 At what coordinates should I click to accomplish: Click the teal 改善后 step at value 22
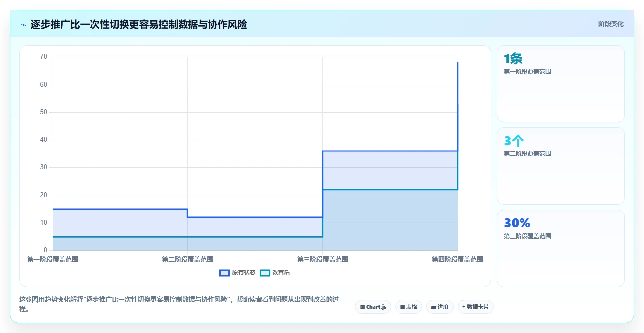390,189
